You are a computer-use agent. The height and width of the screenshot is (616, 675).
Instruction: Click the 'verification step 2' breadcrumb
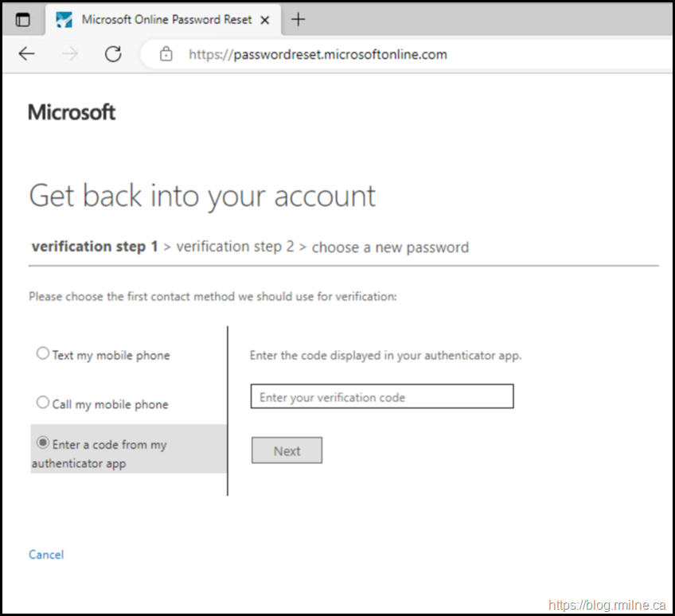(x=235, y=247)
